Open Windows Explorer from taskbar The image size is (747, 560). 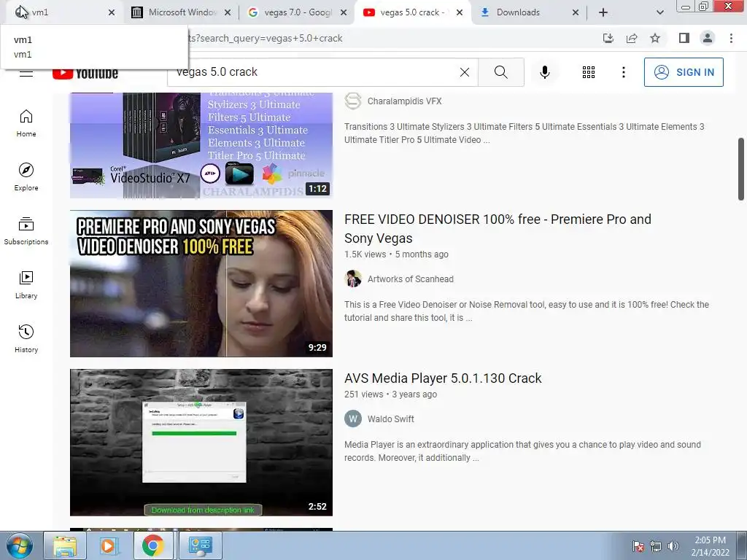tap(64, 545)
